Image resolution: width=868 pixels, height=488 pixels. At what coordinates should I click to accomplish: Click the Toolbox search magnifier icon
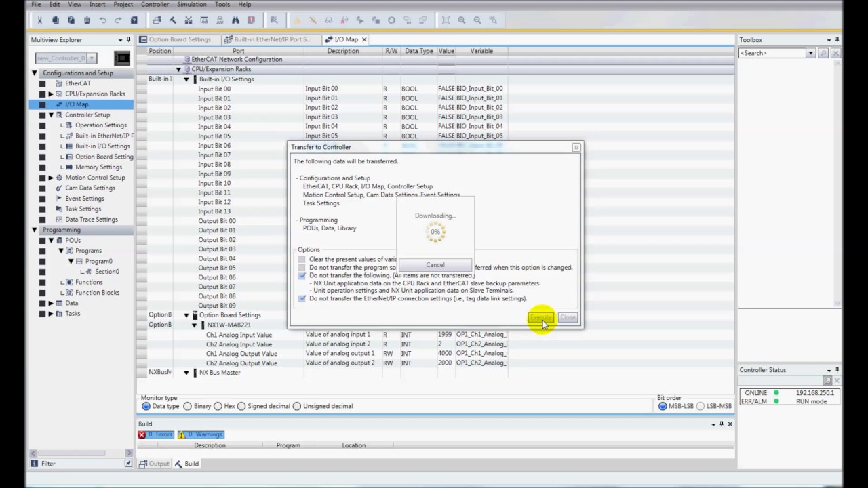coord(823,53)
